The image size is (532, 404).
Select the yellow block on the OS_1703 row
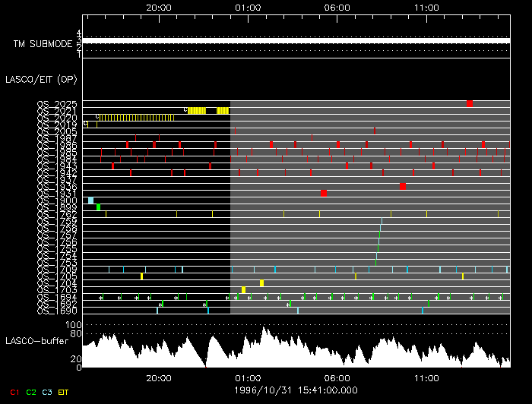[243, 290]
